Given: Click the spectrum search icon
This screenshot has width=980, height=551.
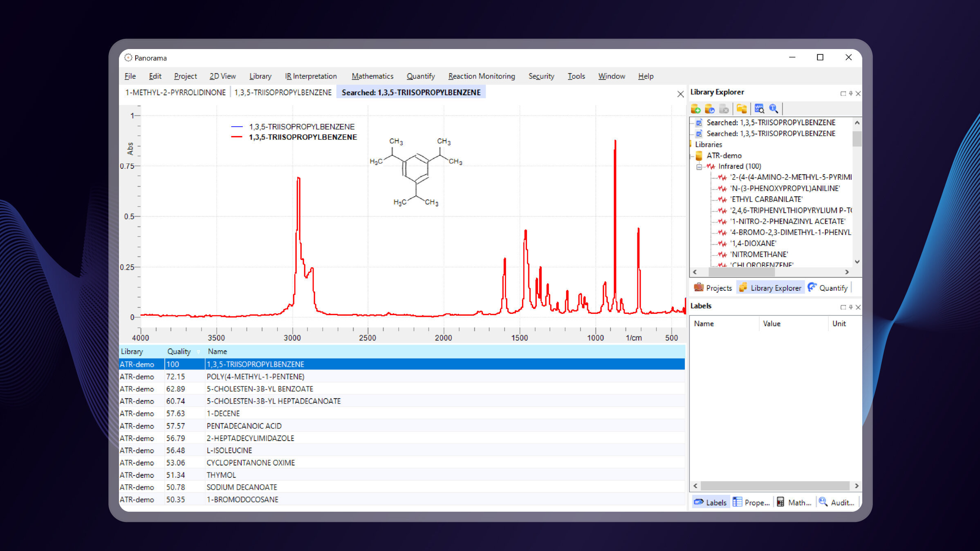Looking at the screenshot, I should click(759, 109).
